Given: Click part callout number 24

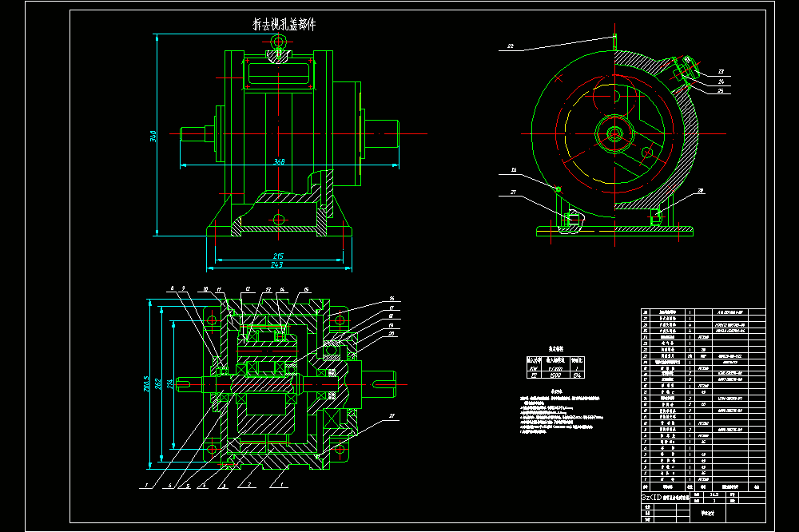Looking at the screenshot, I should point(721,81).
